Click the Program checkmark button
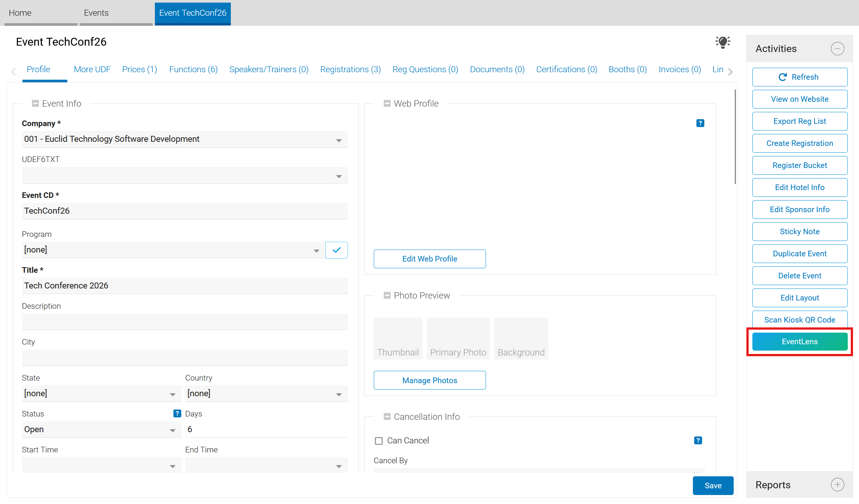Viewport: 859px width, 504px height. pyautogui.click(x=337, y=250)
